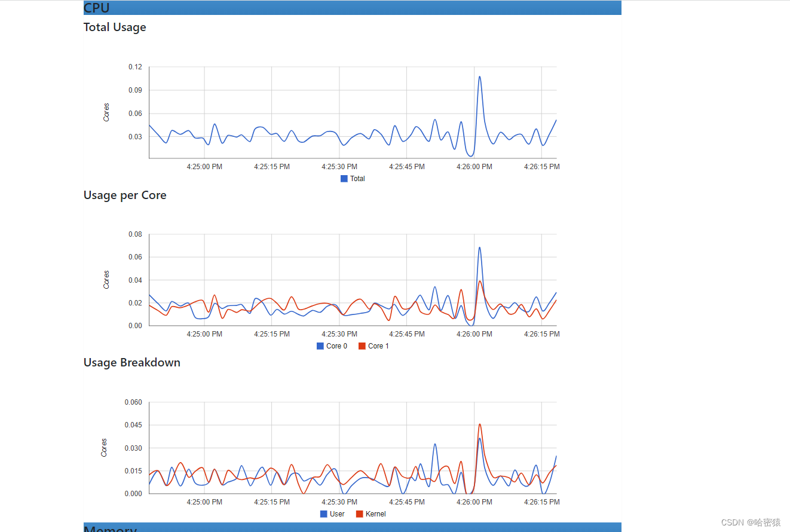Click 4:25:45 PM label under Usage Breakdown chart

click(407, 502)
